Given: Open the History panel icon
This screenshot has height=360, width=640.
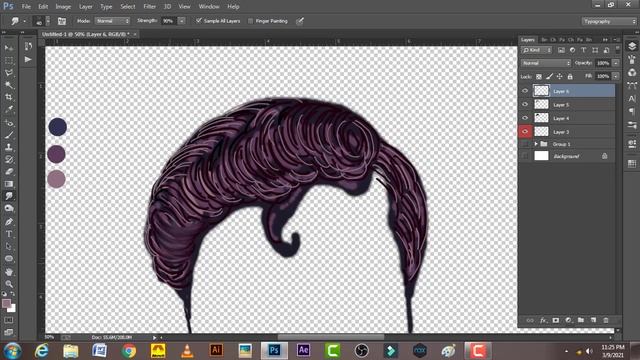Looking at the screenshot, I should [28, 46].
